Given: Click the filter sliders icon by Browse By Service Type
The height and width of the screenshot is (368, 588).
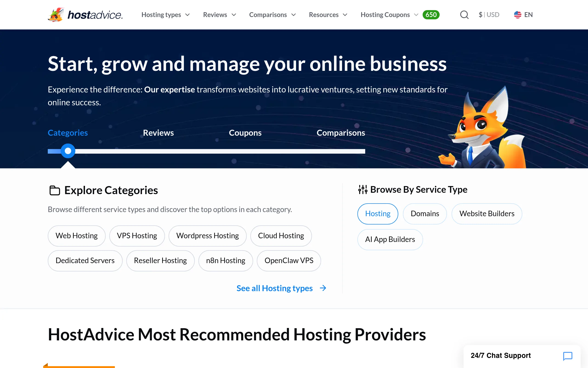Looking at the screenshot, I should 363,190.
